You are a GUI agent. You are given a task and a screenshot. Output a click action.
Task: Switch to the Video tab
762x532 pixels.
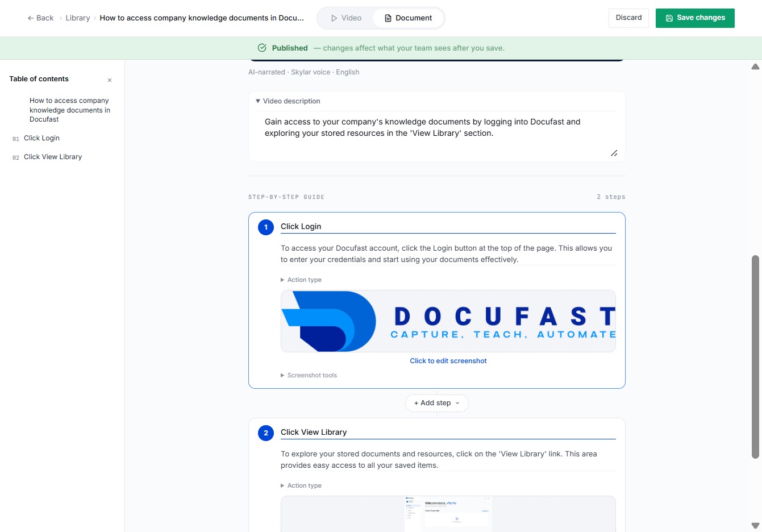[346, 18]
